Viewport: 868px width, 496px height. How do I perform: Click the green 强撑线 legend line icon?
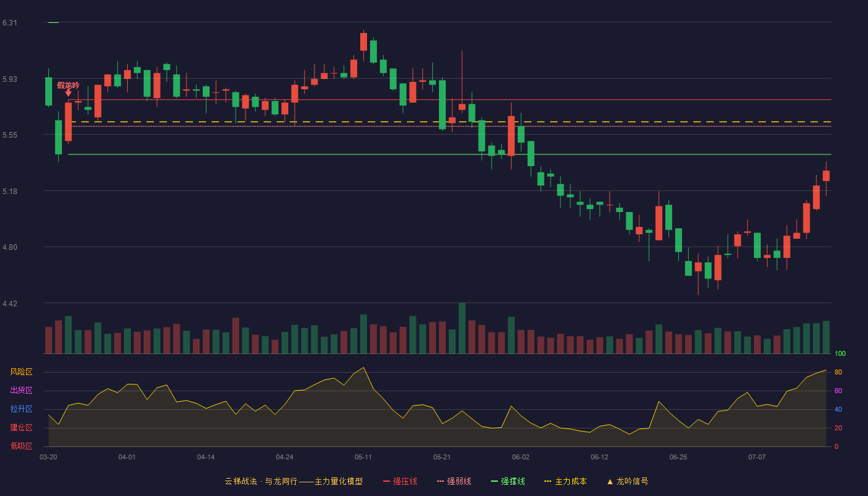(x=494, y=481)
